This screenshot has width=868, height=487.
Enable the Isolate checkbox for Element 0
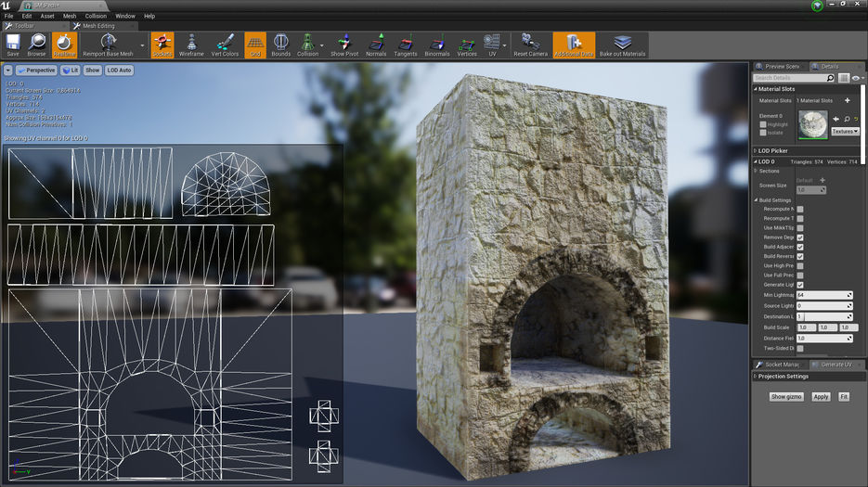click(763, 133)
